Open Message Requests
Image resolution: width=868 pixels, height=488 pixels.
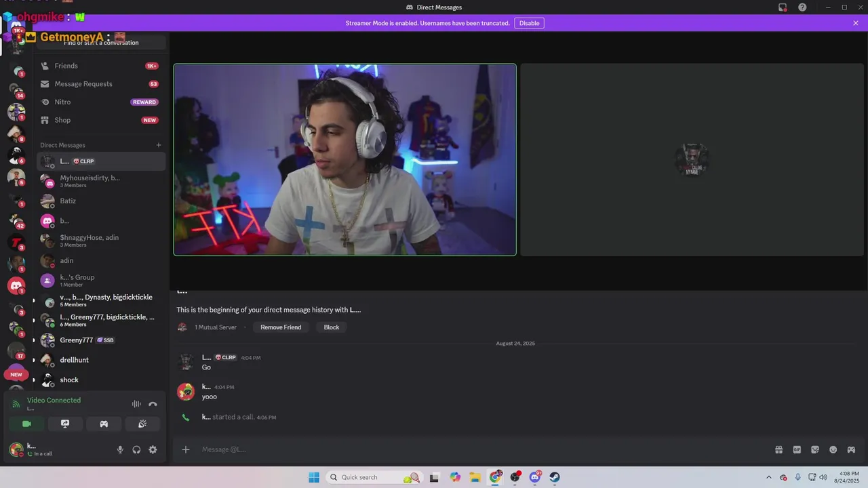pyautogui.click(x=99, y=84)
